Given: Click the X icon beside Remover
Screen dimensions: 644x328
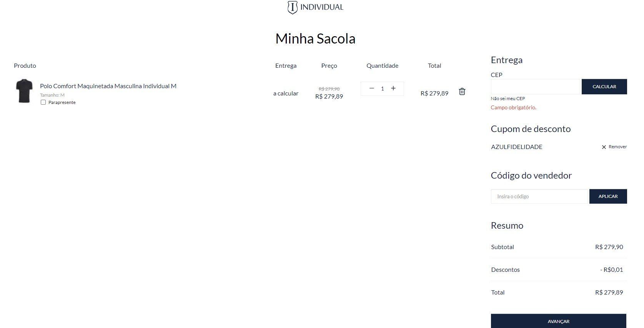Looking at the screenshot, I should click(604, 147).
